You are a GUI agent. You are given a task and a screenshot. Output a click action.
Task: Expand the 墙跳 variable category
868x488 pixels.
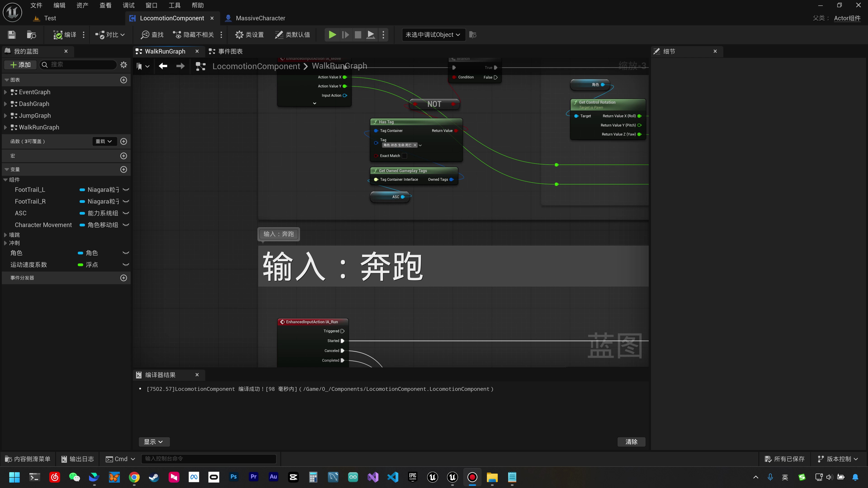[5, 235]
